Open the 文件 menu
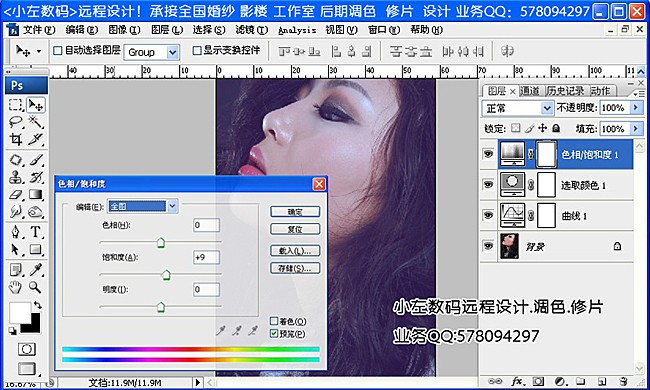650x390 pixels. point(39,30)
